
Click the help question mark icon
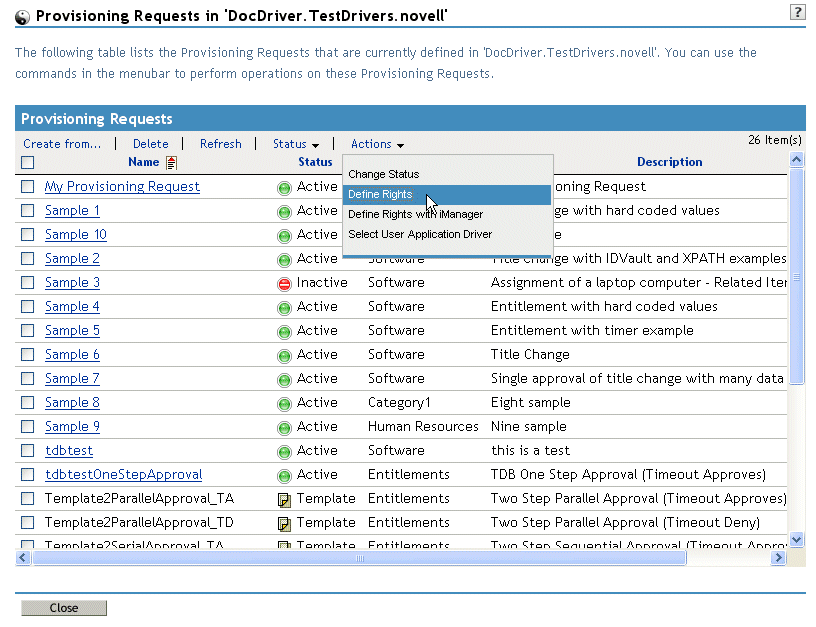coord(797,12)
